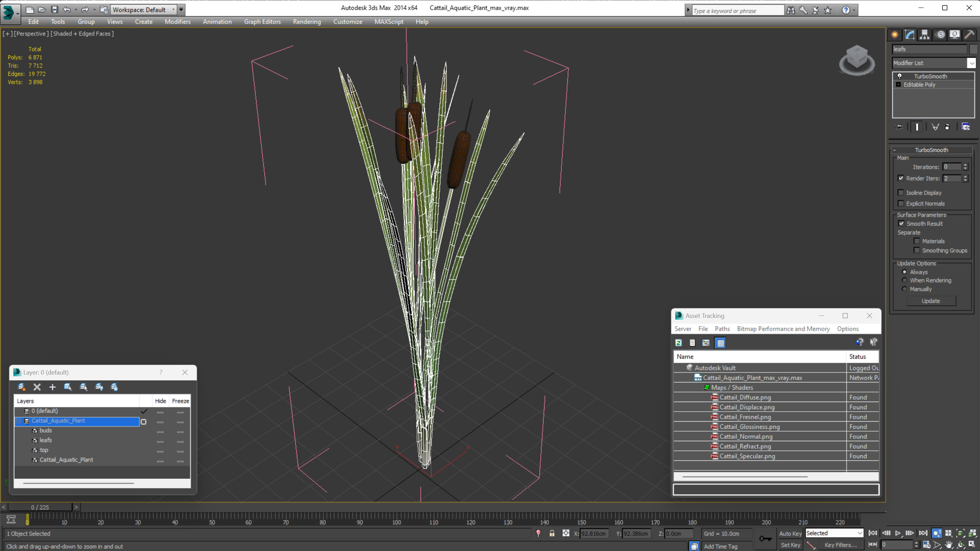Viewport: 980px width, 551px height.
Task: Click the Undo arrow icon
Action: [67, 10]
